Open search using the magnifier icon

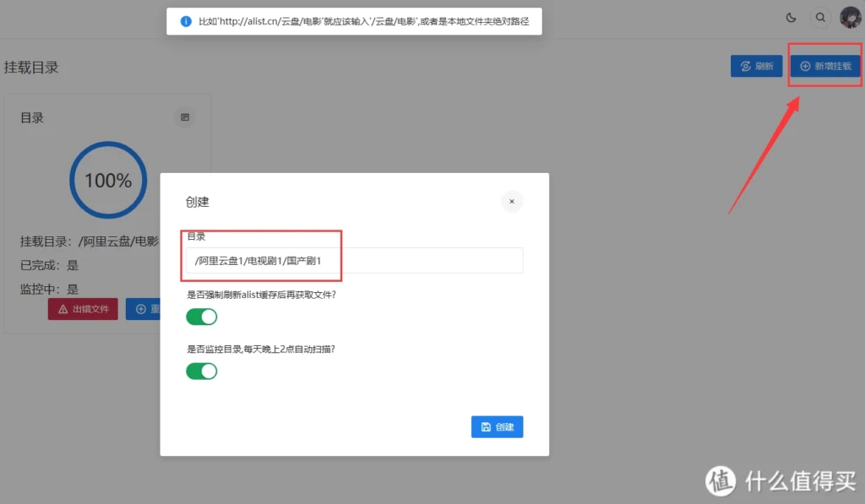[819, 18]
